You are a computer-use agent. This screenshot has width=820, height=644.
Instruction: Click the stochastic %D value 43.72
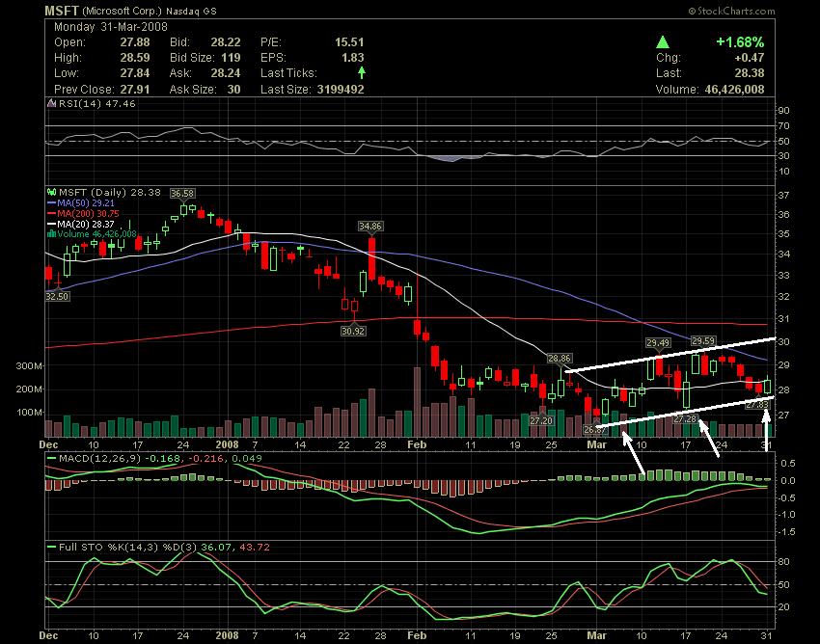pyautogui.click(x=255, y=548)
